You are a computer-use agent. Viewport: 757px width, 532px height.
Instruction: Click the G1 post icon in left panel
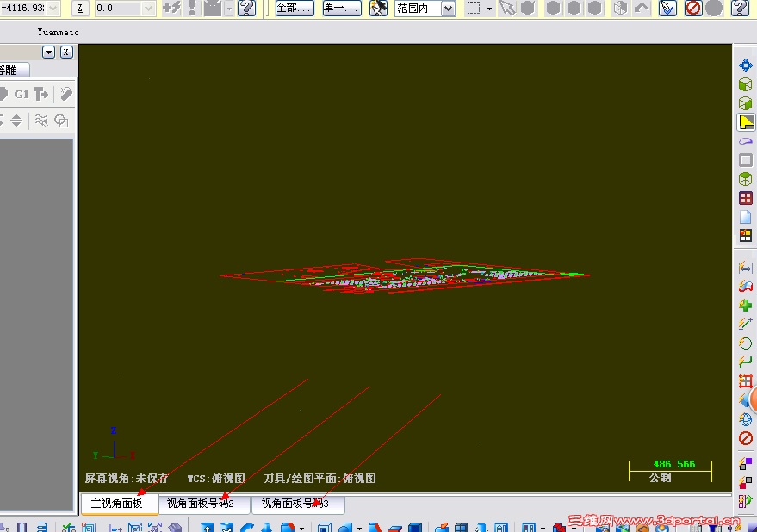click(x=22, y=94)
